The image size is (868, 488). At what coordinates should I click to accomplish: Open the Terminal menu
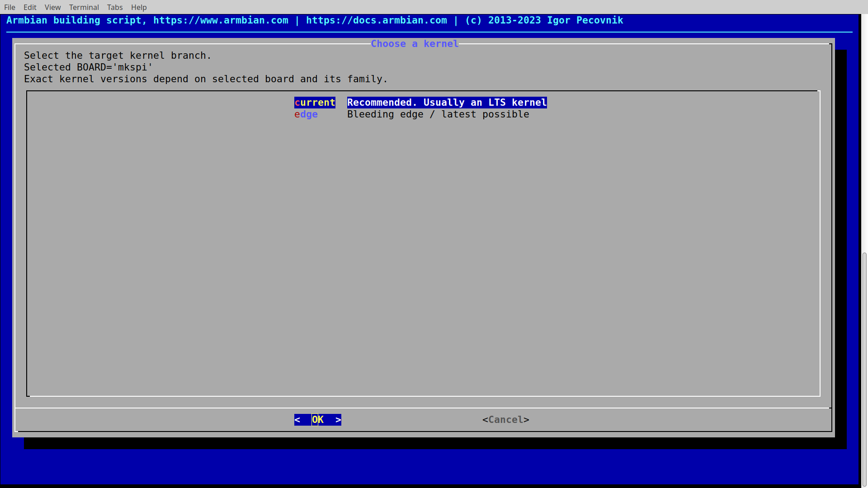(x=84, y=7)
